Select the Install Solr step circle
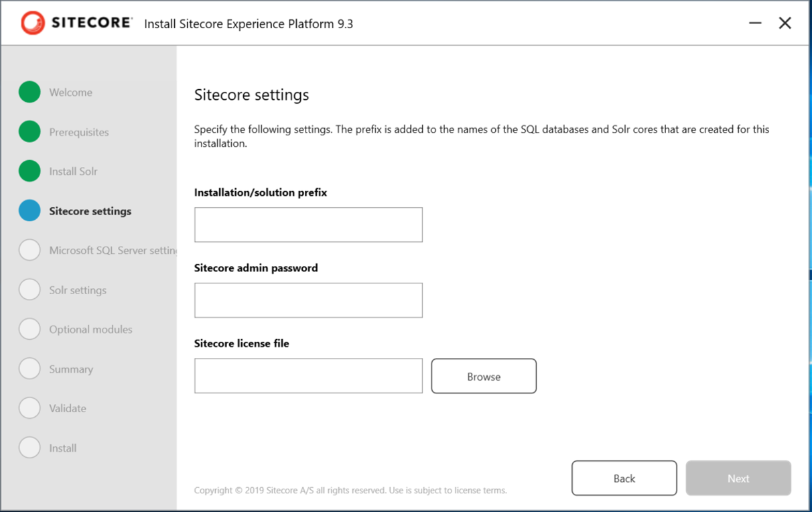This screenshot has height=512, width=812. (29, 171)
